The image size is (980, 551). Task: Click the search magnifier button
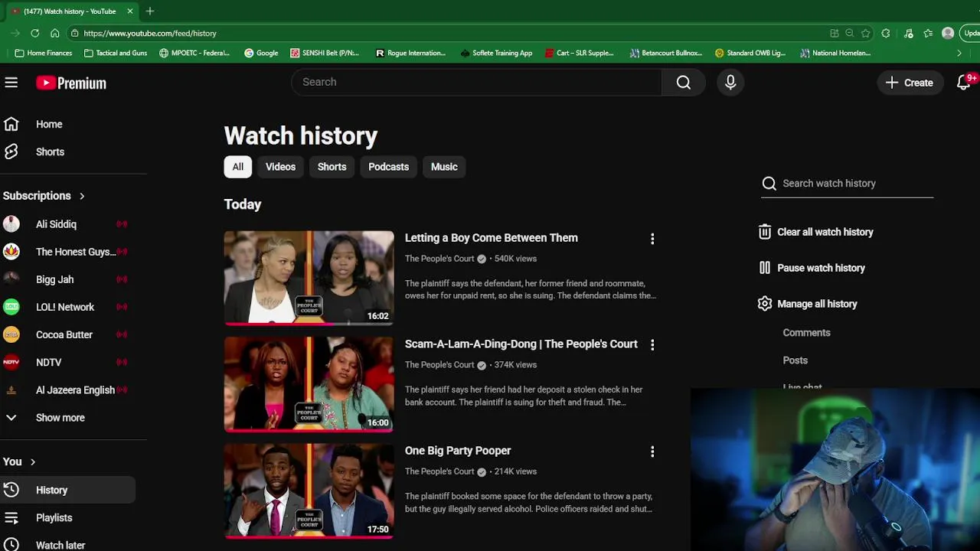684,83
